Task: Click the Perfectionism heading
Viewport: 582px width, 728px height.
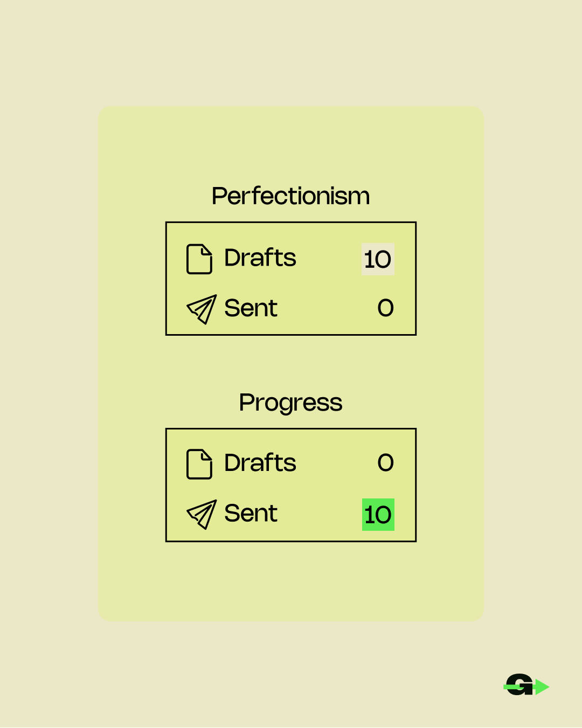Action: tap(291, 196)
